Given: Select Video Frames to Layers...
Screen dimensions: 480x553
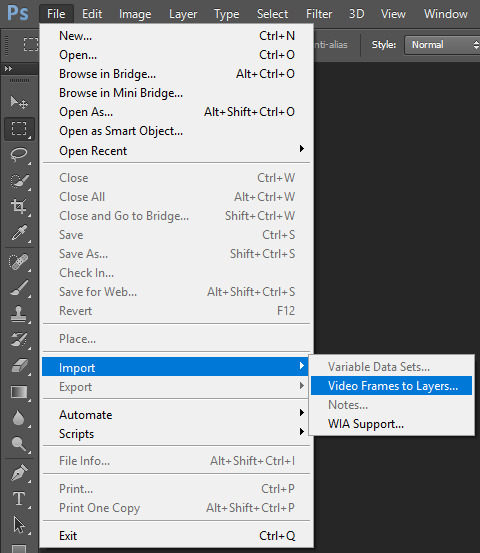Looking at the screenshot, I should (391, 385).
